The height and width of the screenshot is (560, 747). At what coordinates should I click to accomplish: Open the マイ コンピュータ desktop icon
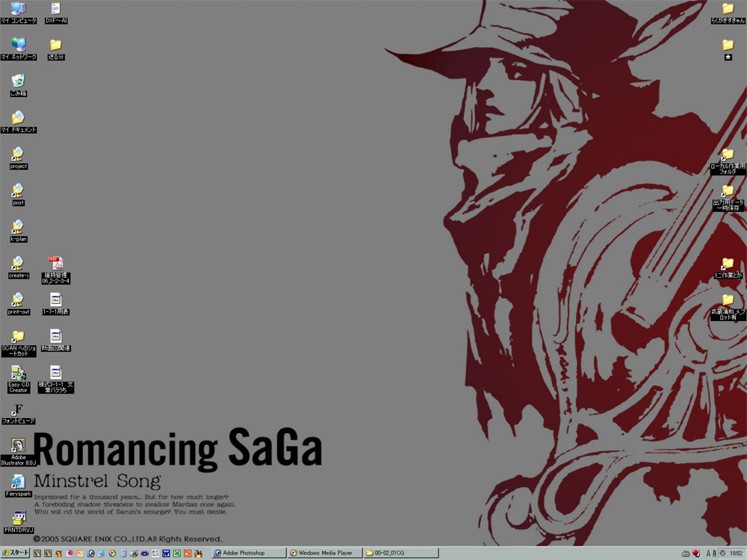tap(18, 13)
